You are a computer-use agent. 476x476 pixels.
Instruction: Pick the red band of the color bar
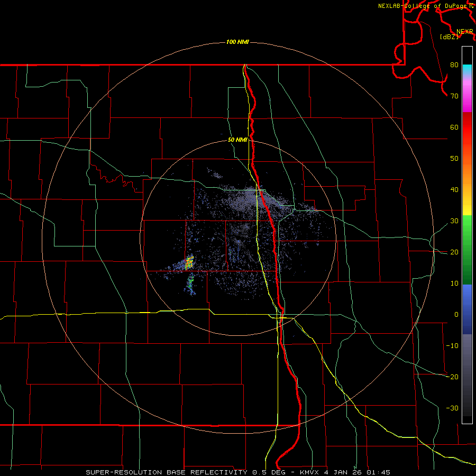(467, 127)
